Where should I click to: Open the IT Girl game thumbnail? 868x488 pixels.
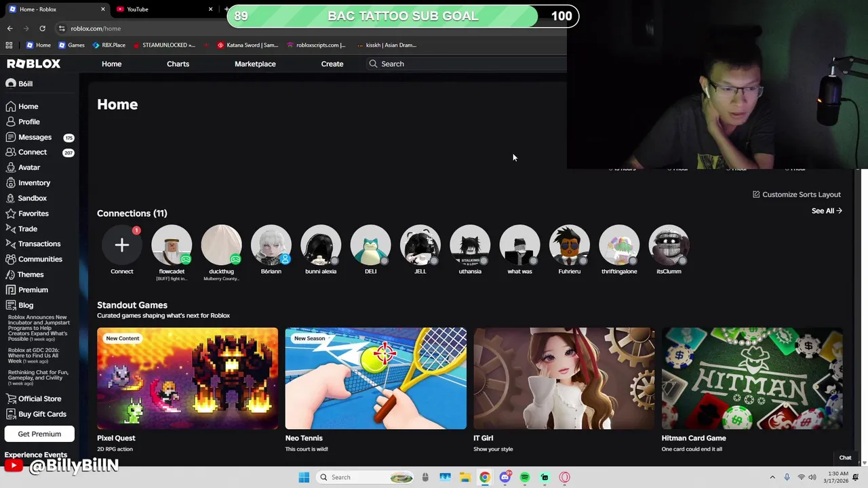[564, 378]
